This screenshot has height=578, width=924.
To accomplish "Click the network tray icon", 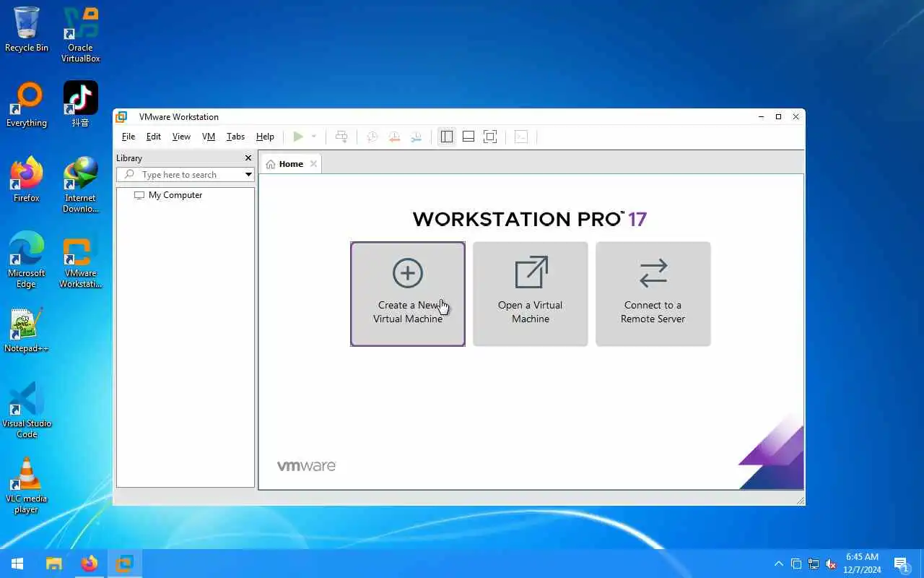I will 814,564.
